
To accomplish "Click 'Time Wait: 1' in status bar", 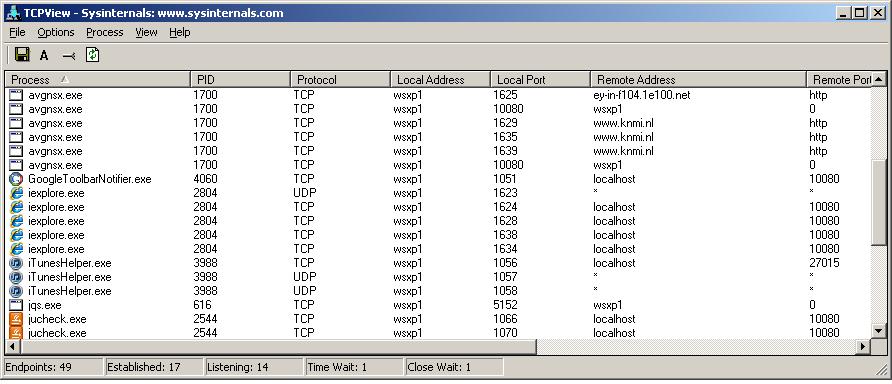I will 337,367.
